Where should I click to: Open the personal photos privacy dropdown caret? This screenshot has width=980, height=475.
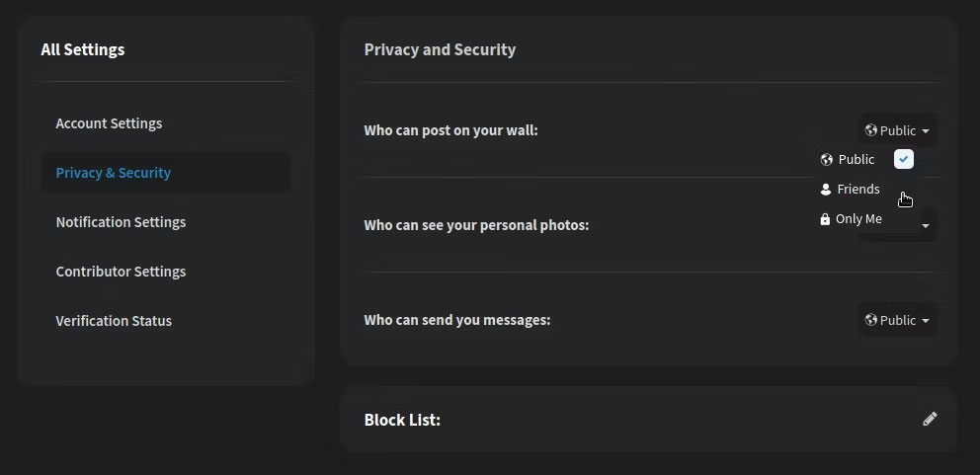click(x=926, y=226)
